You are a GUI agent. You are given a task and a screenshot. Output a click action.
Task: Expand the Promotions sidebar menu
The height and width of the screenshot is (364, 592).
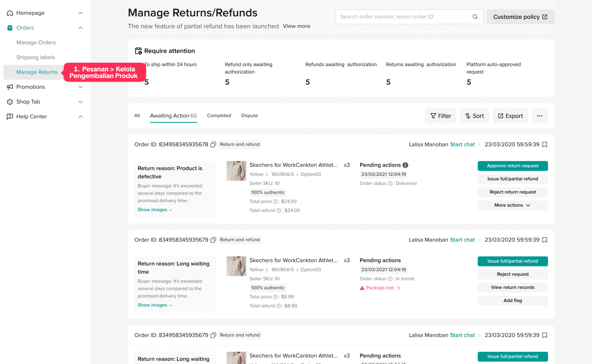[x=80, y=87]
